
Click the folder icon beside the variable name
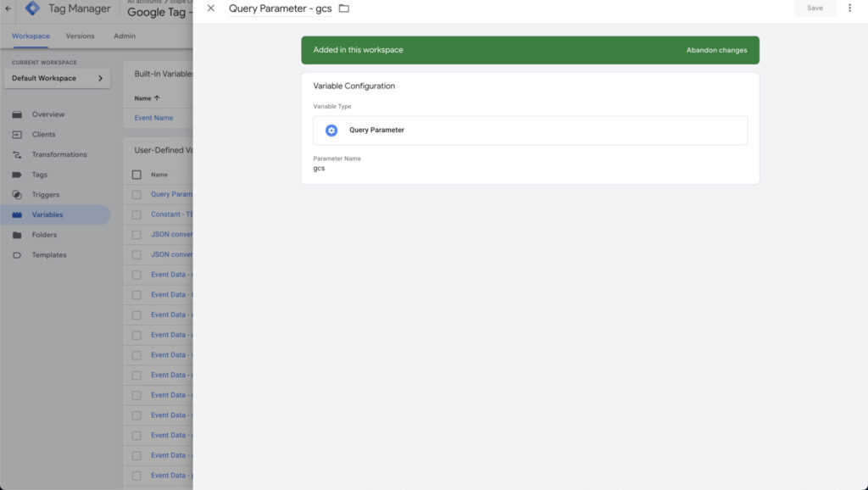click(x=343, y=8)
